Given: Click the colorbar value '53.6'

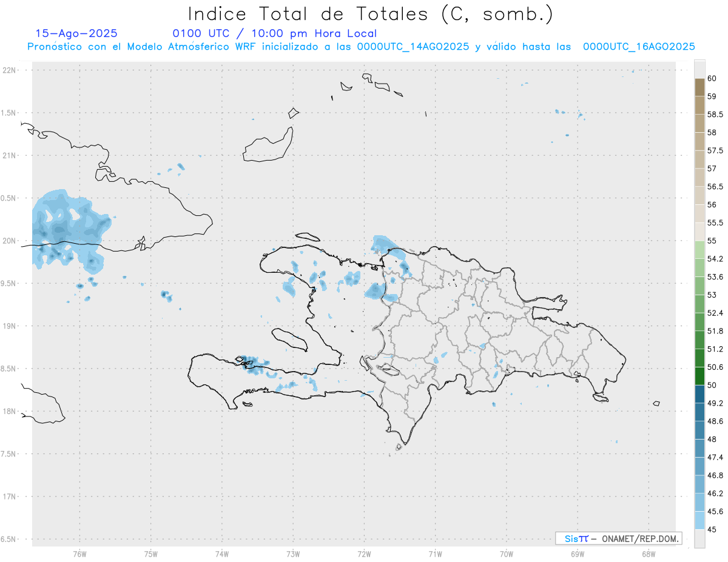Looking at the screenshot, I should click(715, 277).
